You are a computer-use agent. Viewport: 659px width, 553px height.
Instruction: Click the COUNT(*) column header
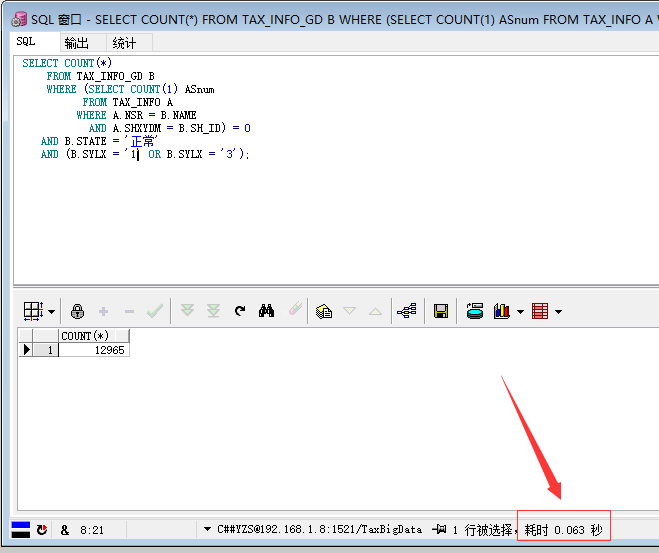pyautogui.click(x=94, y=336)
